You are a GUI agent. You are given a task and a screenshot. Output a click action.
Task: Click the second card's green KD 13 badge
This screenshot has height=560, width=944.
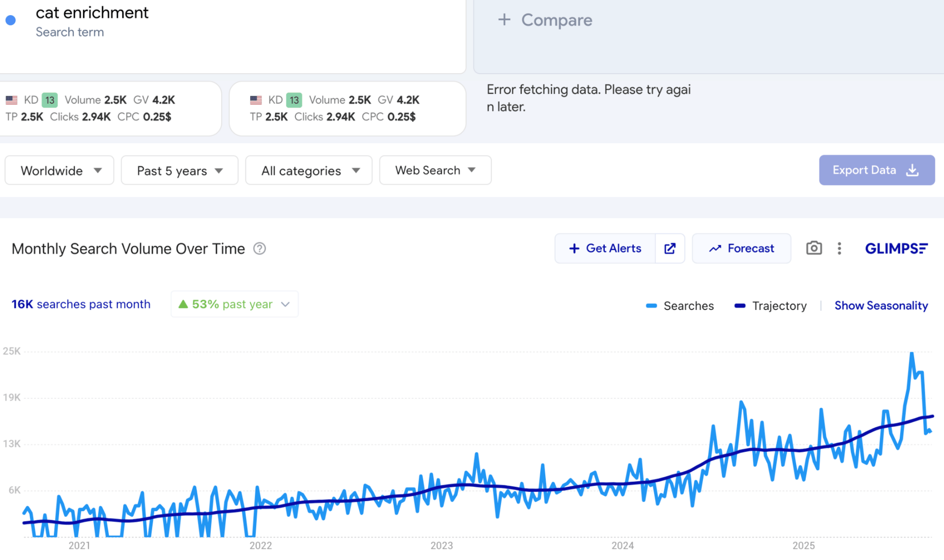[x=294, y=100]
